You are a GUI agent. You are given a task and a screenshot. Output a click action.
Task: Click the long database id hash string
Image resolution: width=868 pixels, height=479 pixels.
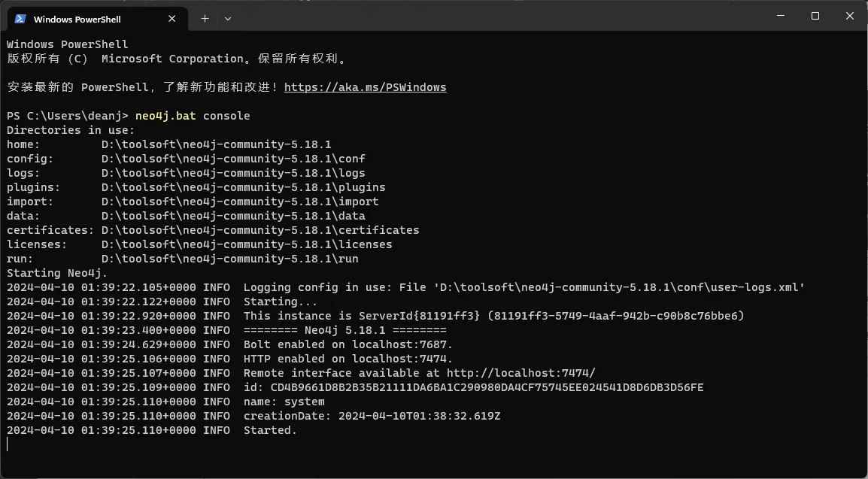coord(487,387)
